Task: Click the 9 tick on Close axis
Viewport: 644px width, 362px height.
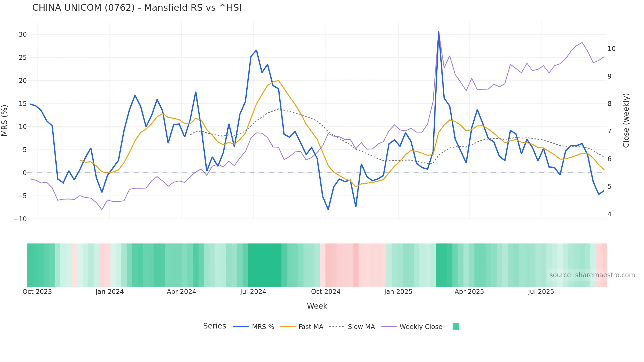Action: [x=610, y=76]
